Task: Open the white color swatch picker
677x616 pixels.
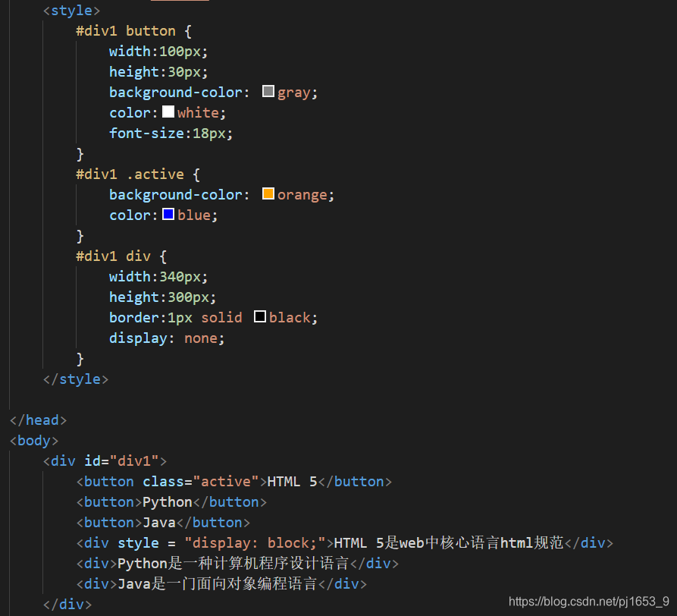Action: point(168,112)
